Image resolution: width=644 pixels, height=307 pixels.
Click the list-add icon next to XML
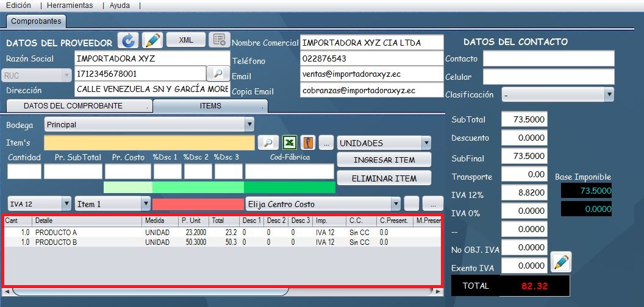[218, 40]
